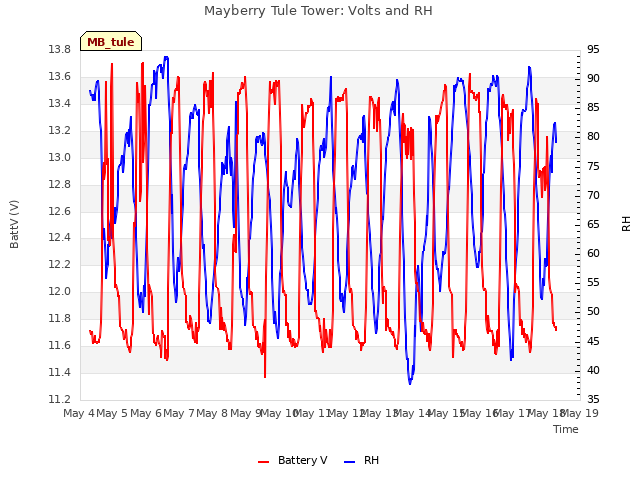640x480 pixels.
Task: Click the 45 tick label on RH axis
Action: [x=593, y=341]
